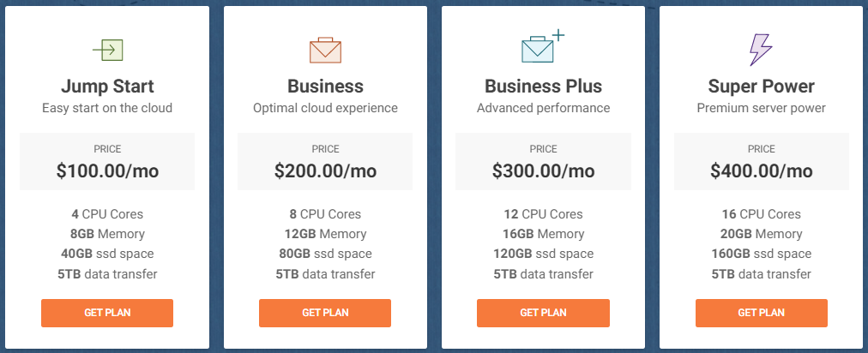The height and width of the screenshot is (353, 868).
Task: Click the $300.00/mo price box
Action: (543, 162)
